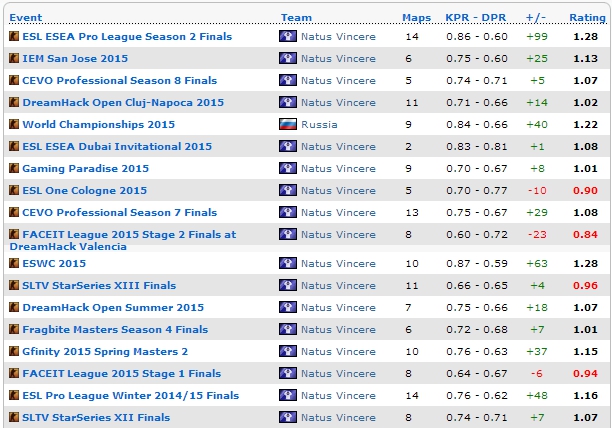Click the +48 plus/minus value

[537, 395]
